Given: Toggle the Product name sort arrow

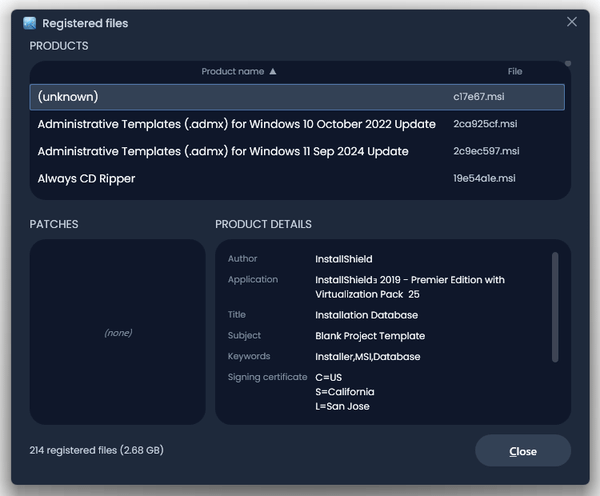Looking at the screenshot, I should coord(272,72).
